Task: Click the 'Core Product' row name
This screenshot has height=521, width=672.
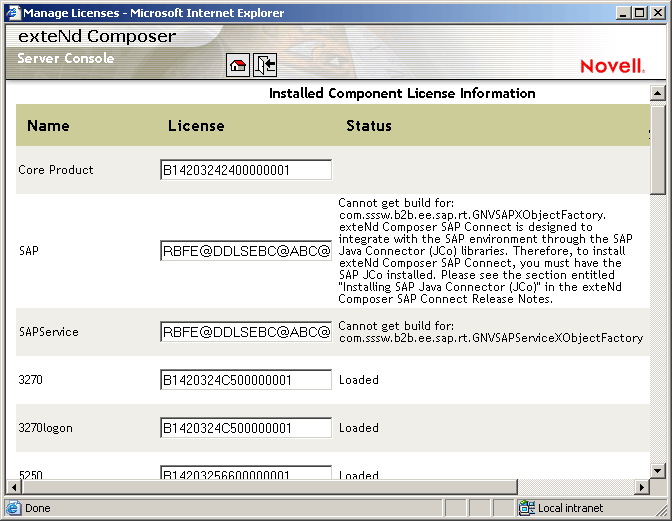Action: coord(56,170)
